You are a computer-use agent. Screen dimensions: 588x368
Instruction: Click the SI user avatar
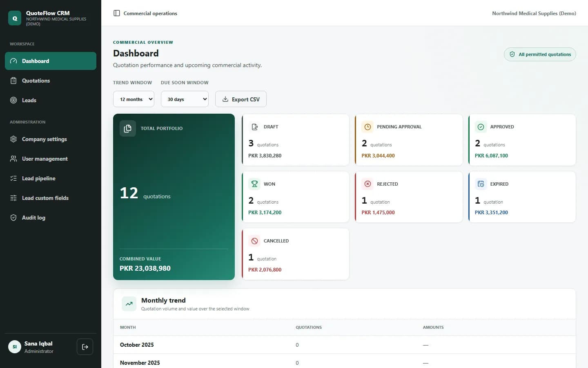15,347
